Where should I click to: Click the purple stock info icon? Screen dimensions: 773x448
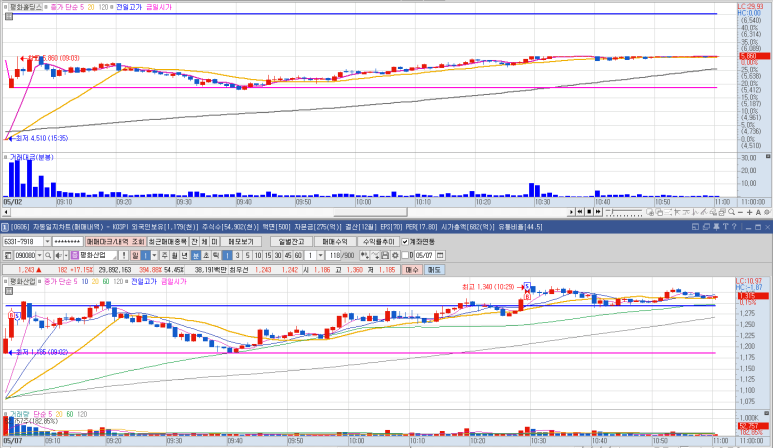coord(74,255)
